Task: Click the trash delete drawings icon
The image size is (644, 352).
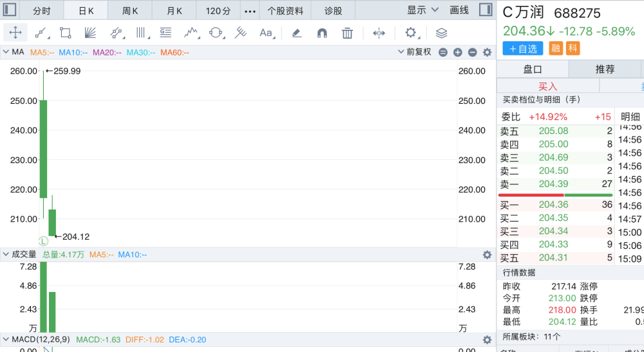Action: tap(347, 32)
